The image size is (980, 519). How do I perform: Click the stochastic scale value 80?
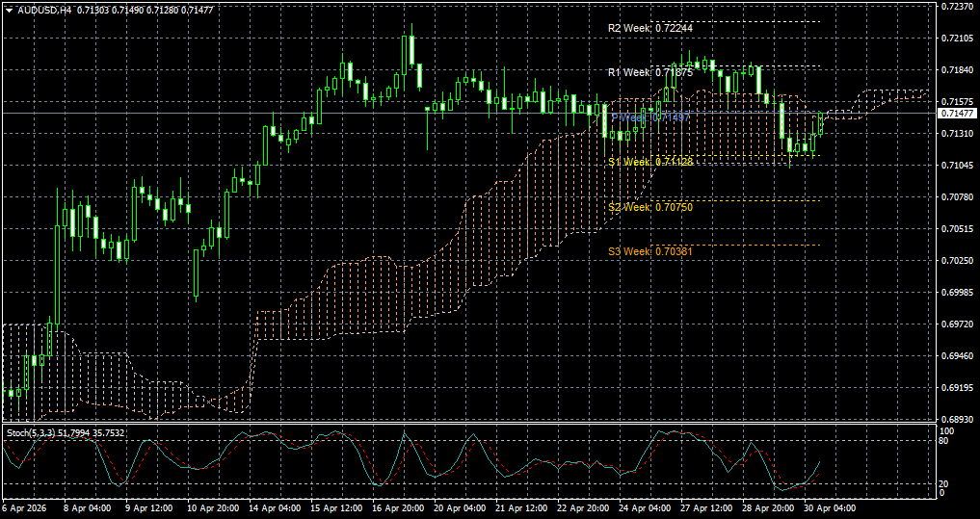coord(945,440)
